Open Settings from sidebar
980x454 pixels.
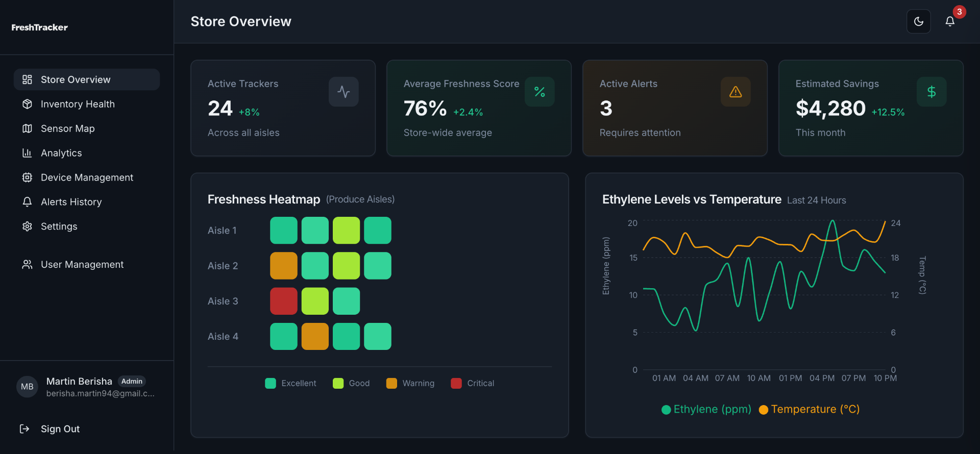point(87,226)
